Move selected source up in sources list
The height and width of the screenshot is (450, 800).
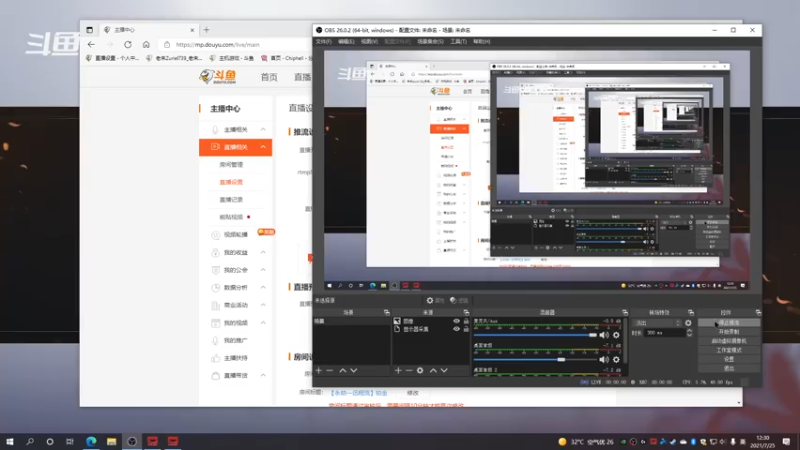[433, 370]
